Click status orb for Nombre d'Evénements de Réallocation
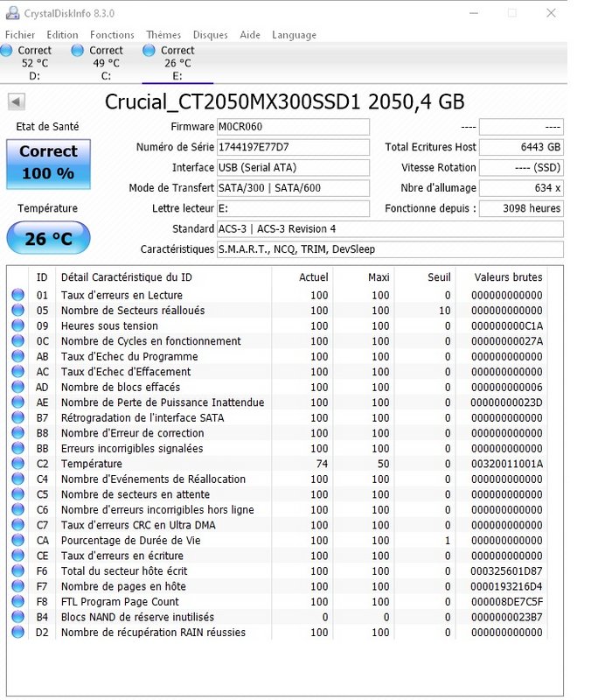 coord(17,479)
